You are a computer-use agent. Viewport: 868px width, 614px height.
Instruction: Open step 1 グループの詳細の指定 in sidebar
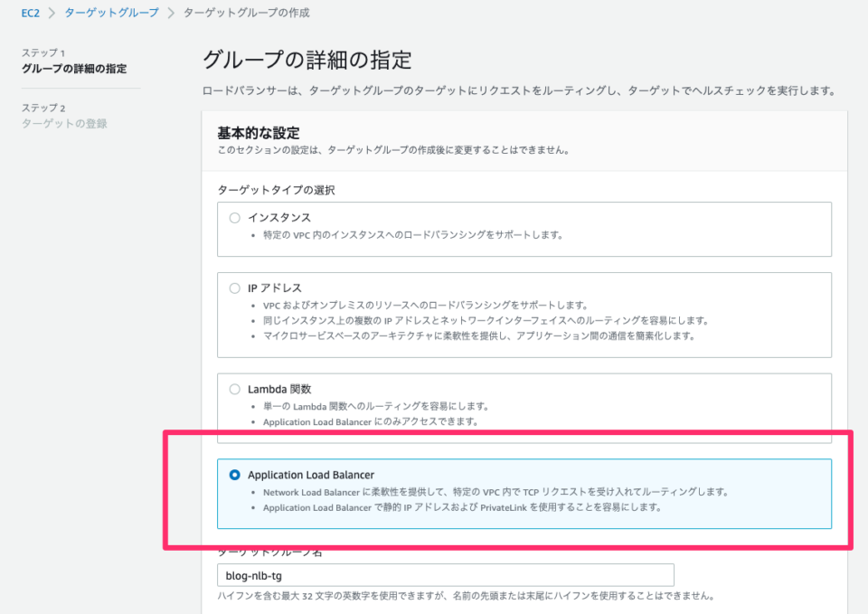tap(74, 69)
